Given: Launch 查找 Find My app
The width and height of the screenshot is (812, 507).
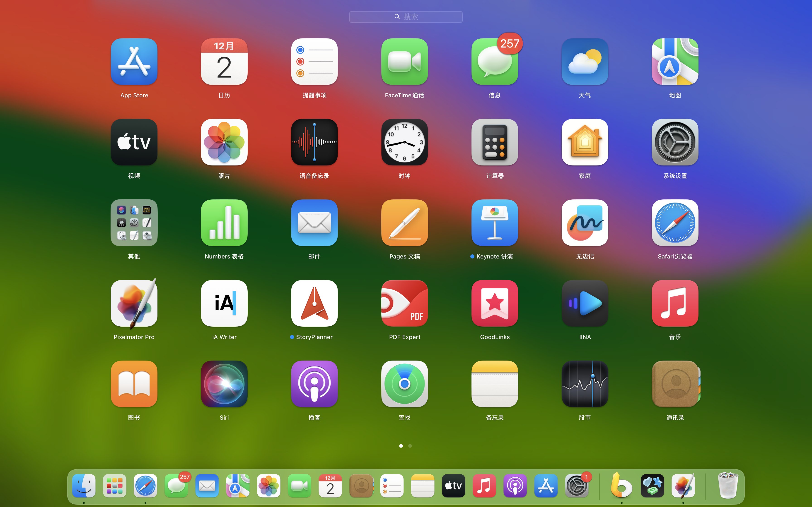Looking at the screenshot, I should (x=404, y=384).
